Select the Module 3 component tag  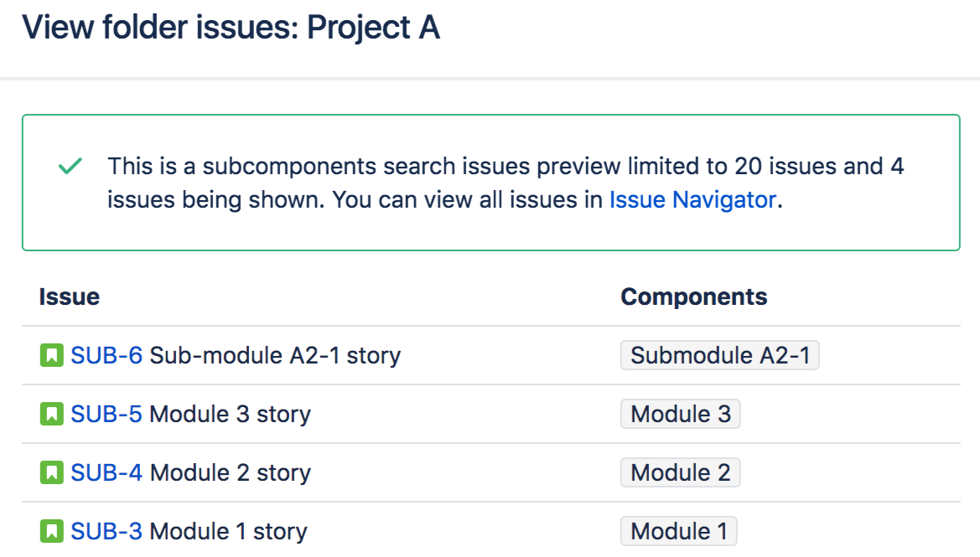681,415
